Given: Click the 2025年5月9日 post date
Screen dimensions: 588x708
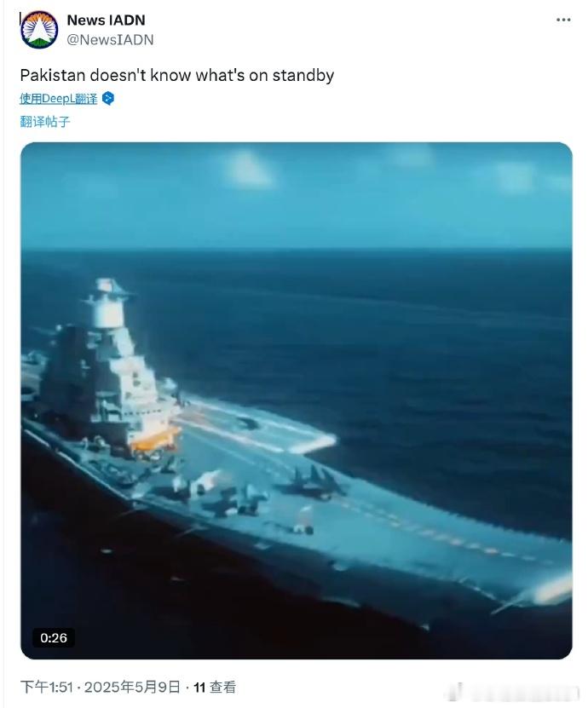Looking at the screenshot, I should [x=132, y=688].
